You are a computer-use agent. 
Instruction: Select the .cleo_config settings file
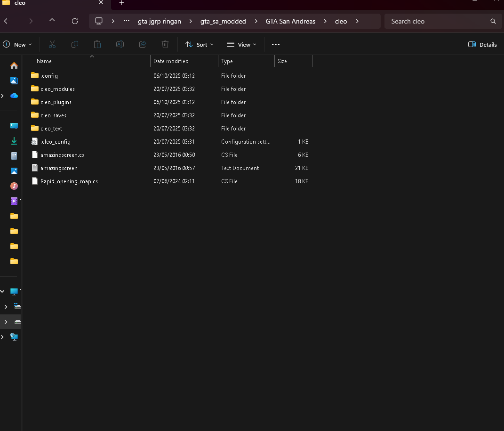170,141
